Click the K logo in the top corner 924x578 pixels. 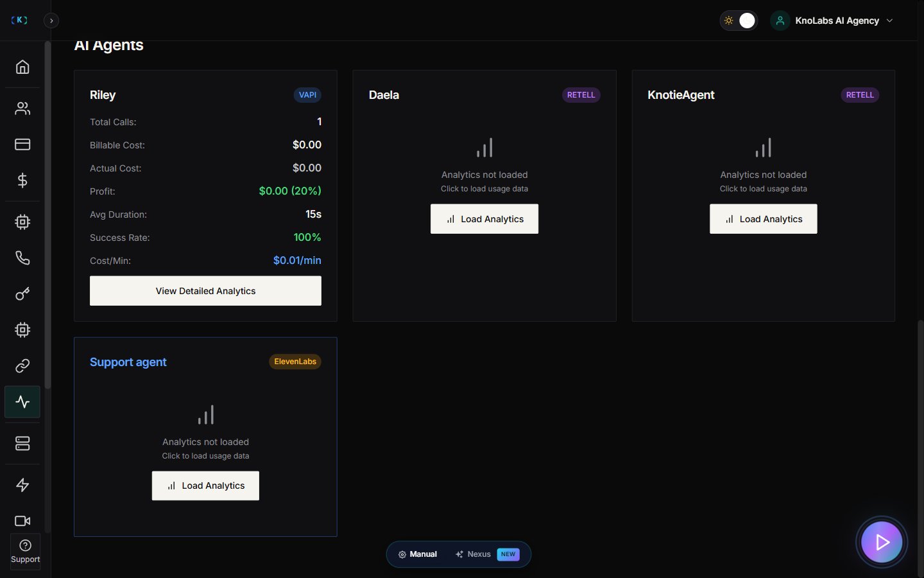[19, 20]
